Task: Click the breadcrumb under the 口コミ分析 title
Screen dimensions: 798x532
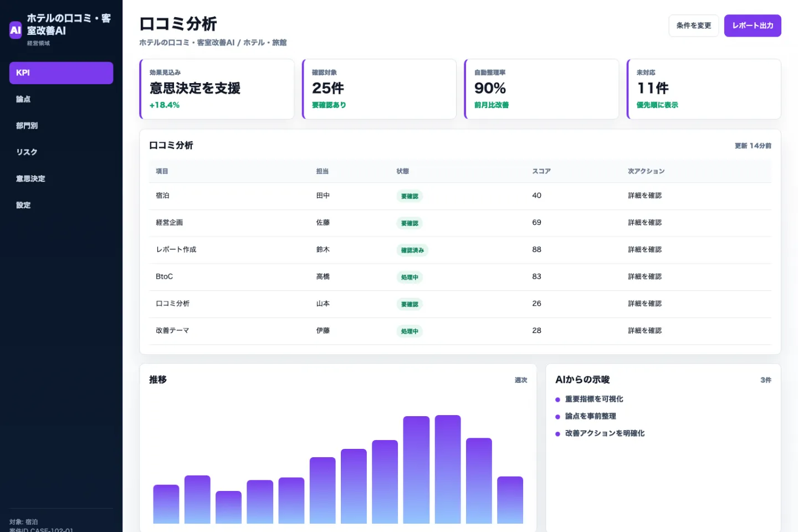Action: coord(213,43)
